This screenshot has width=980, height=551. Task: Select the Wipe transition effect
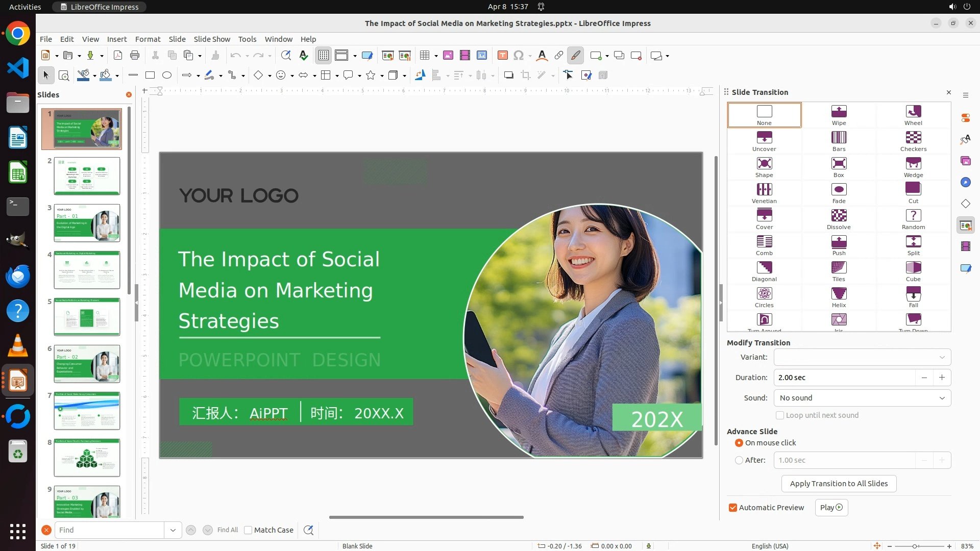pos(839,114)
